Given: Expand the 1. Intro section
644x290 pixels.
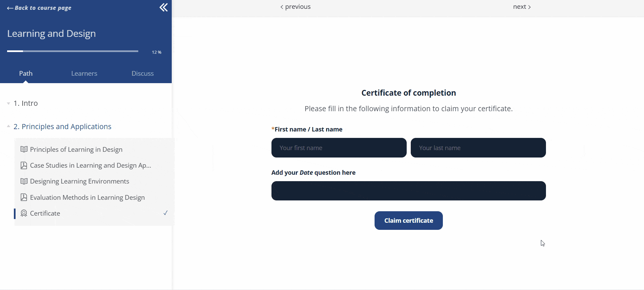Looking at the screenshot, I should [8, 103].
